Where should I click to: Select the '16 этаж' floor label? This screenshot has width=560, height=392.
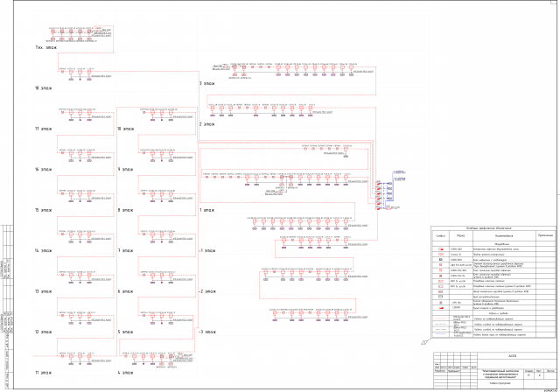click(43, 170)
